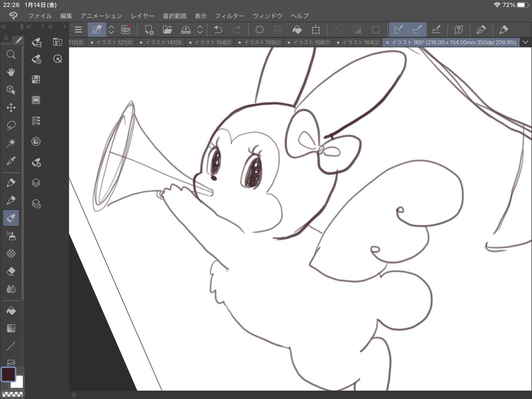This screenshot has height=399, width=532.
Task: Open the Search Layer palette icon
Action: tap(36, 203)
